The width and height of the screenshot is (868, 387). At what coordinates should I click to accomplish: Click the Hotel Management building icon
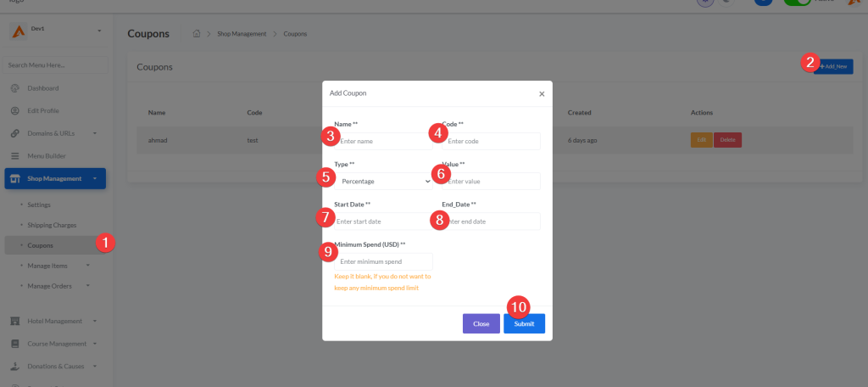pyautogui.click(x=15, y=321)
